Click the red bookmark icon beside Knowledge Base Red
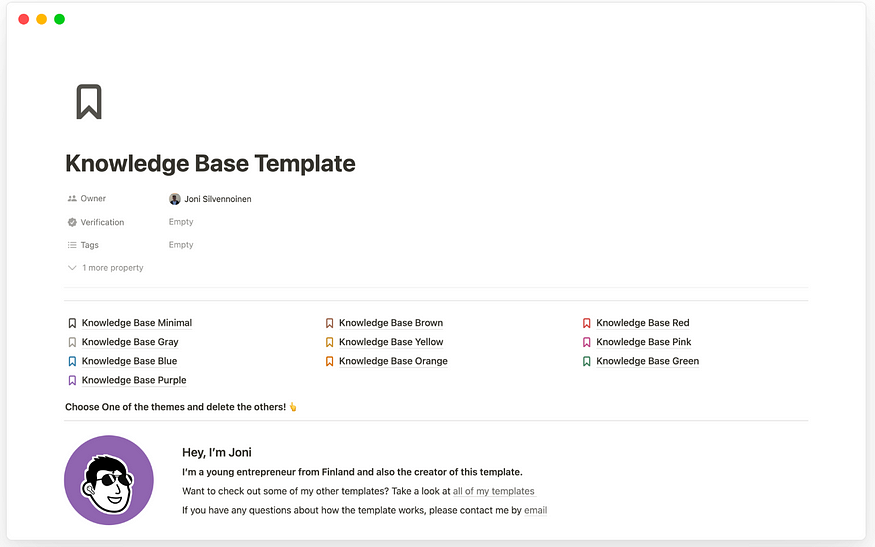This screenshot has height=547, width=875. coord(587,323)
